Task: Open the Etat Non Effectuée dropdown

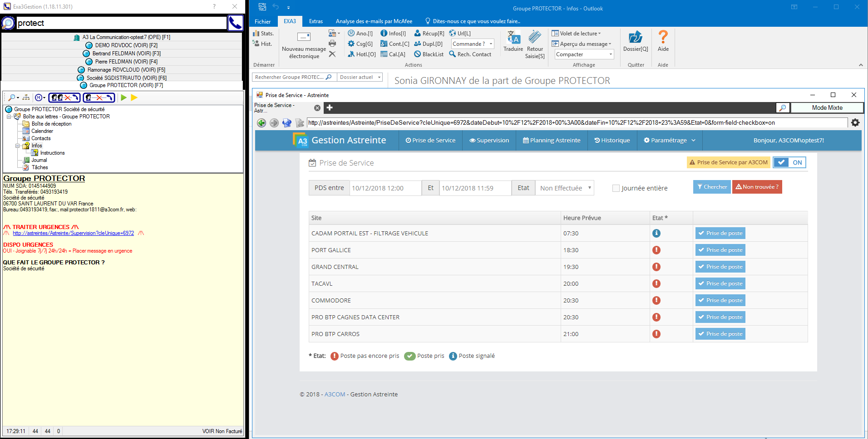Action: click(x=565, y=188)
